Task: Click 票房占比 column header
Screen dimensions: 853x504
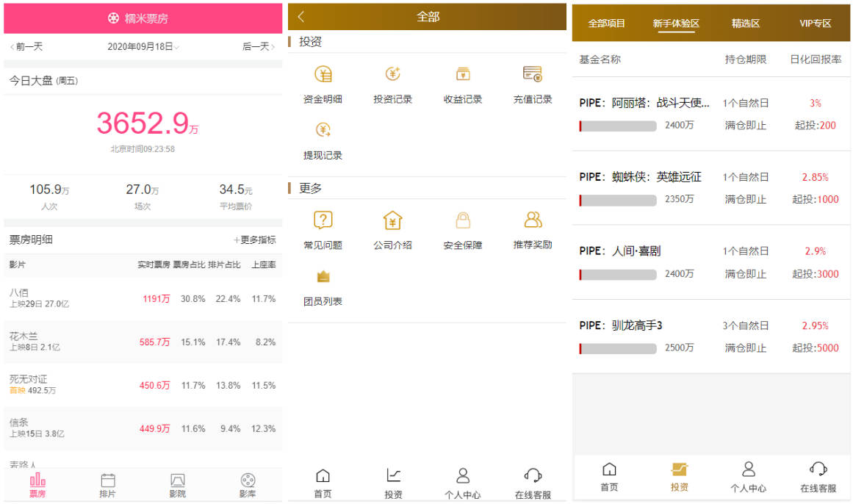Action: [190, 265]
